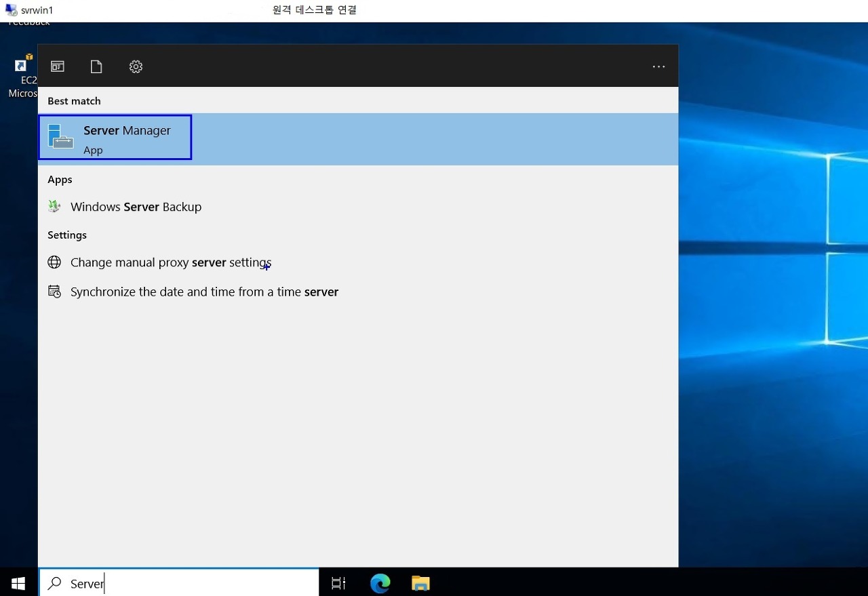868x596 pixels.
Task: Click the globe icon beside proxy settings
Action: point(54,262)
